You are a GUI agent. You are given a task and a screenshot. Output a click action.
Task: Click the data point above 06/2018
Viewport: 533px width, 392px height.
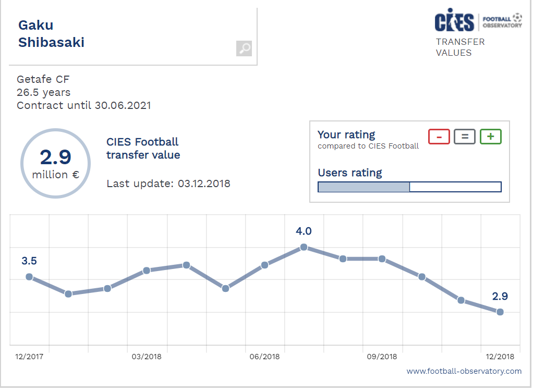coord(264,265)
